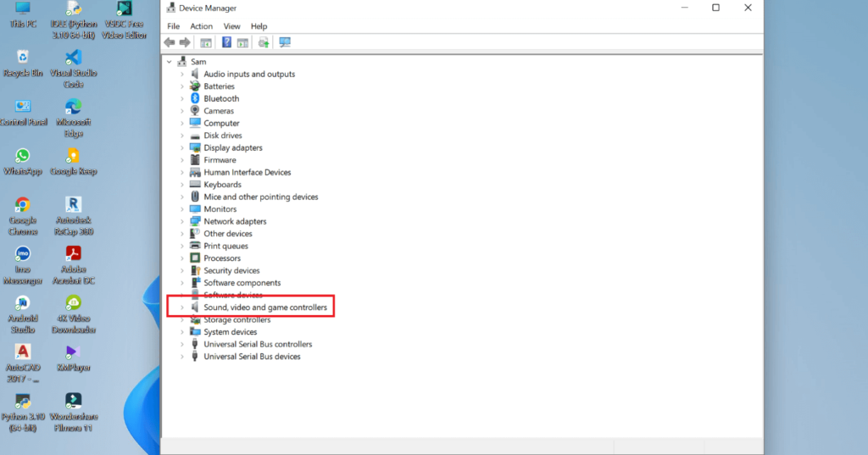Screen dimensions: 868x455
Task: Expand the Network adapters category
Action: 181,221
